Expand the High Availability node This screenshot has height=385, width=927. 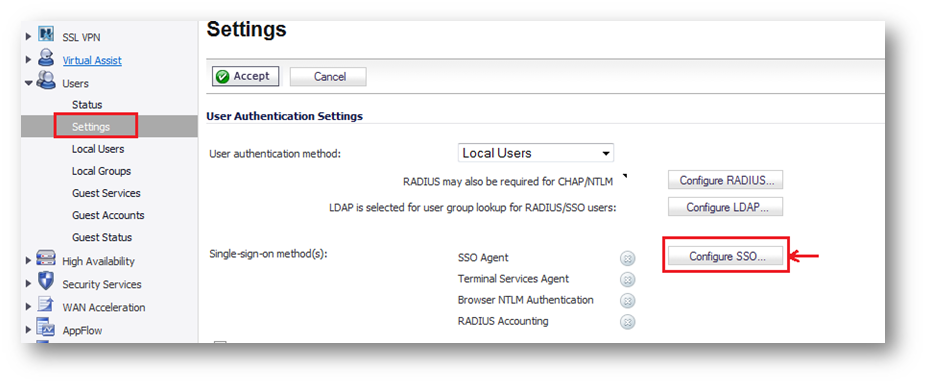pyautogui.click(x=28, y=261)
